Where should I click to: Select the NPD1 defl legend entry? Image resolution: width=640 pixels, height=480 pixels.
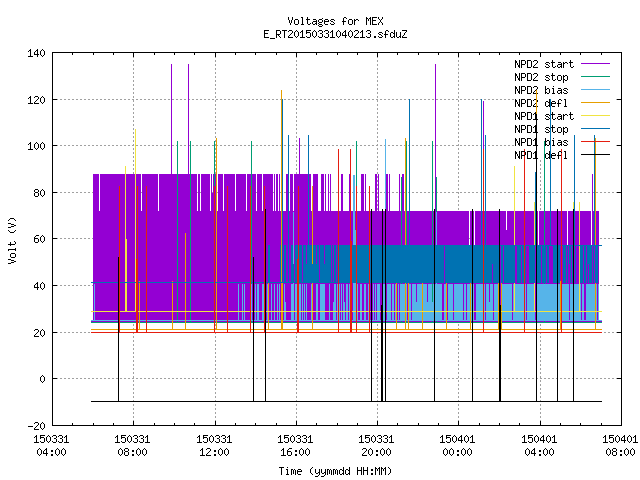541,156
